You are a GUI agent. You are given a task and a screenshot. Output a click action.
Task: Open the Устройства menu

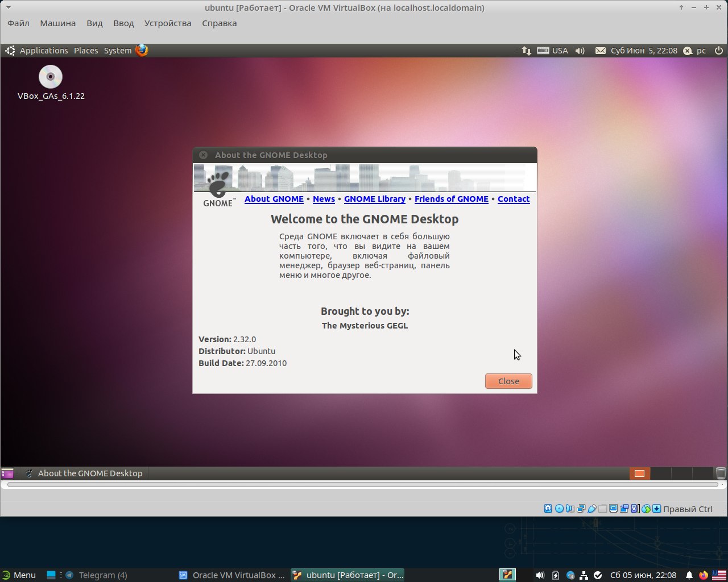click(168, 23)
